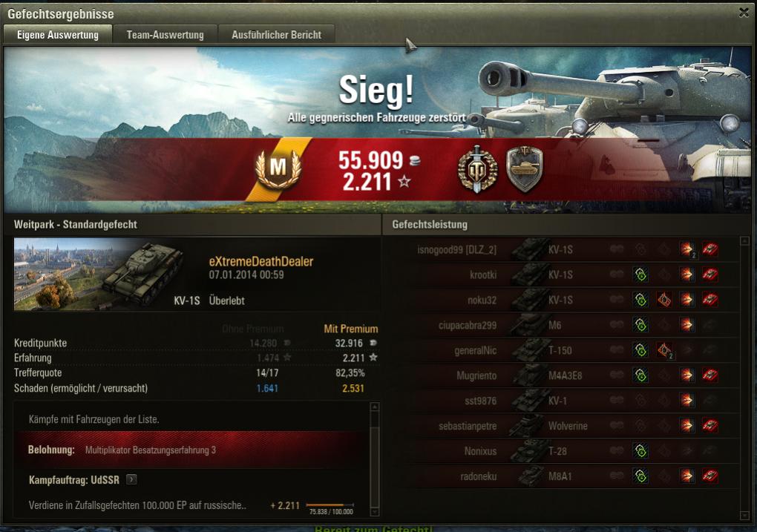Screen dimensions: 757x532
Task: Click green spotted icon for Nonixus T-28
Action: 640,451
